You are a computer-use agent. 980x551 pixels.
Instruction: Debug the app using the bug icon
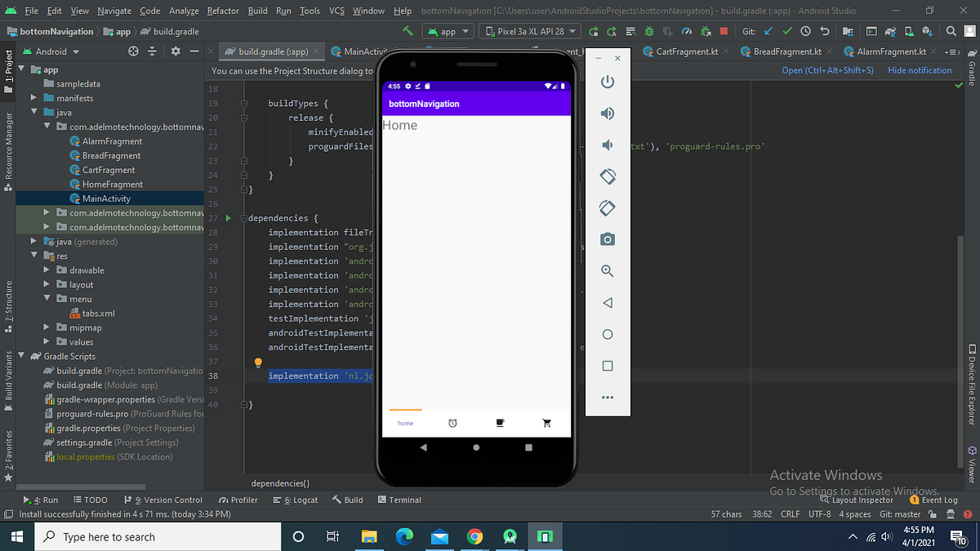point(648,30)
